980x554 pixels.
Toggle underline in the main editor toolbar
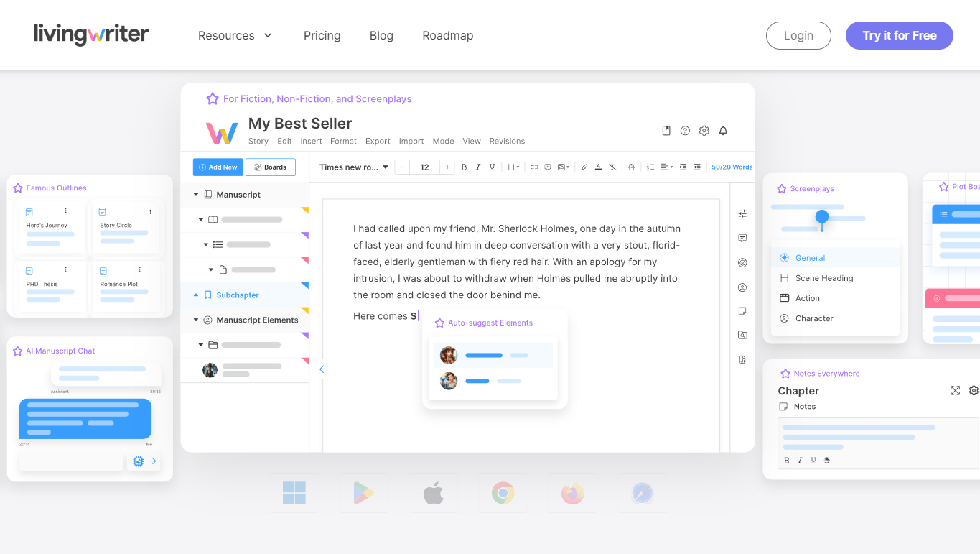pyautogui.click(x=492, y=167)
